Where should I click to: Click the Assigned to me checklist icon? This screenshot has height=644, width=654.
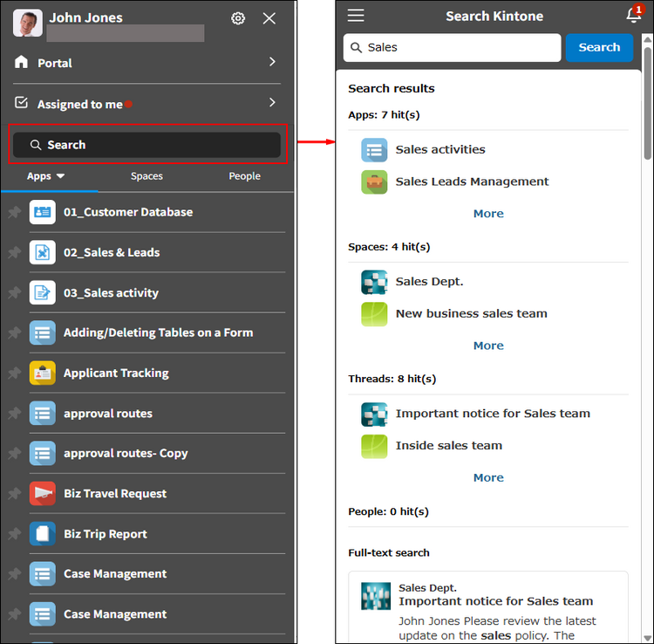tap(21, 102)
